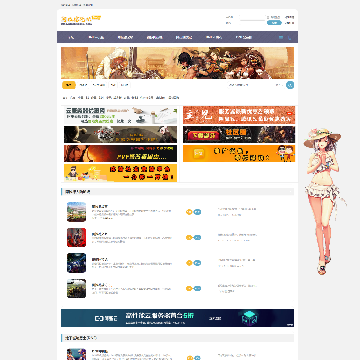The width and height of the screenshot is (360, 360).
Task: Open the forum with the colorful partly visible icon
Action: (x=76, y=354)
